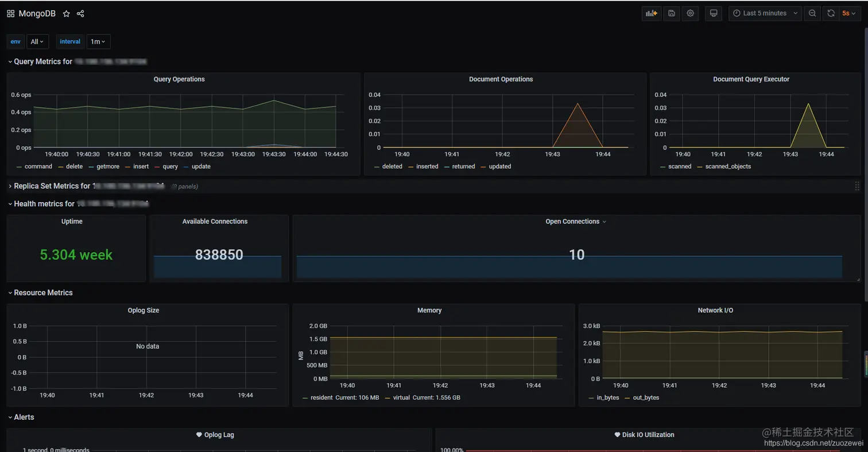
Task: Share the dashboard via share icon
Action: point(80,14)
